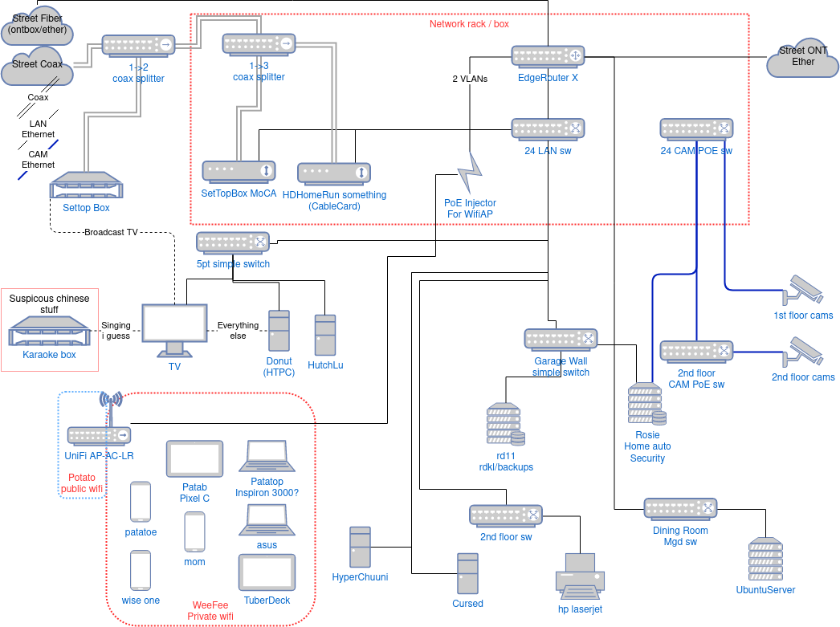
Task: Click the Rosie Home auto Security server
Action: (x=646, y=404)
